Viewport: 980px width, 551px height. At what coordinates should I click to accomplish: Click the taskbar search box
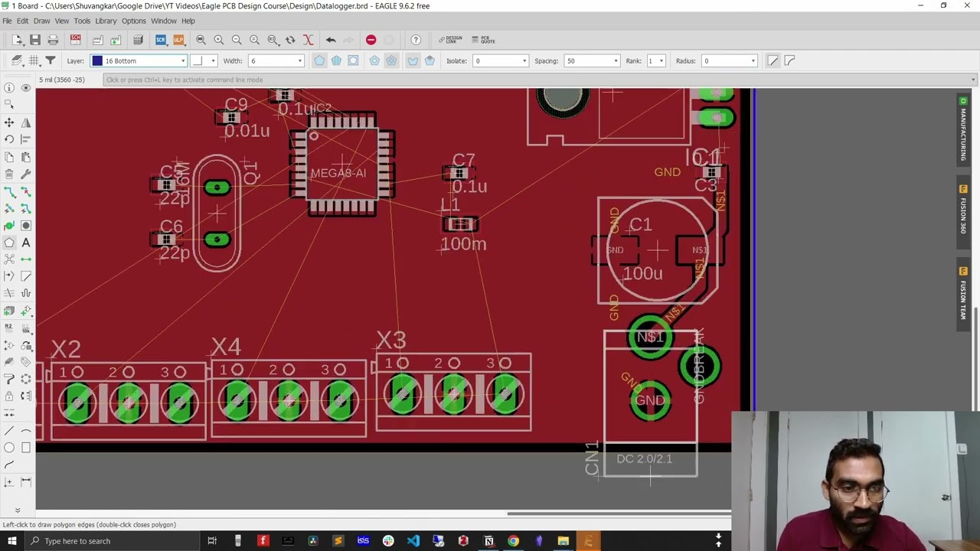click(111, 541)
